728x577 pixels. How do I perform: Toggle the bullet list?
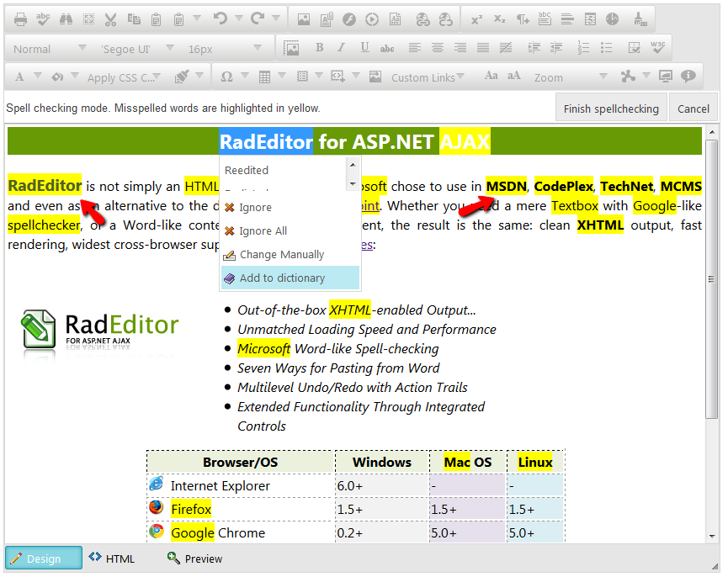pyautogui.click(x=606, y=47)
